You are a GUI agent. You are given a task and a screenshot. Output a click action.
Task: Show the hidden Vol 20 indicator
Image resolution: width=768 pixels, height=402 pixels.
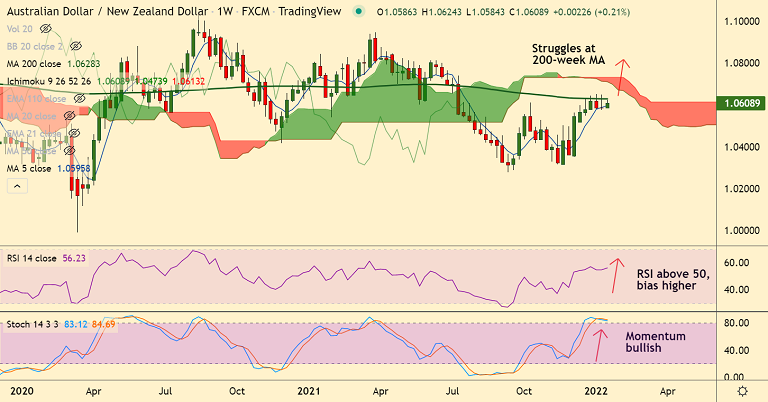point(46,29)
